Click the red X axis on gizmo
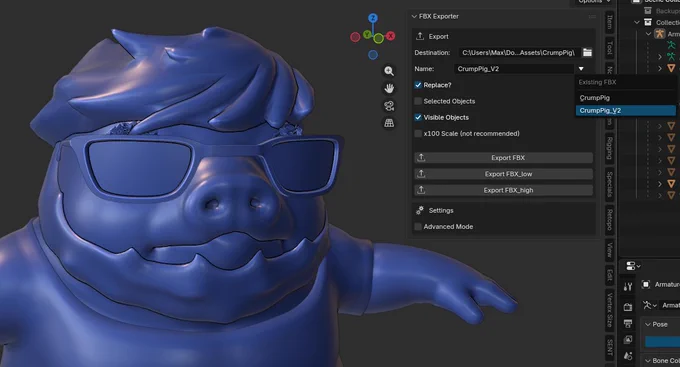This screenshot has height=367, width=680. (391, 36)
